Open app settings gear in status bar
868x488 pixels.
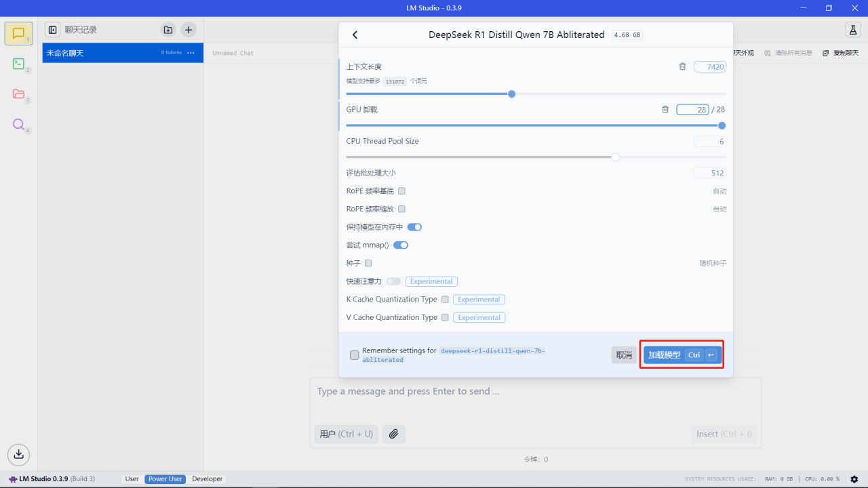854,479
